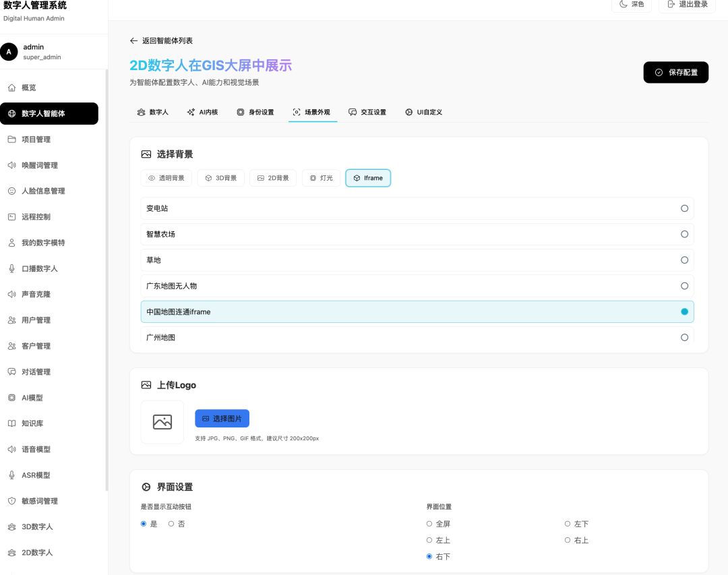Select the 变电站 background radio

tap(684, 208)
